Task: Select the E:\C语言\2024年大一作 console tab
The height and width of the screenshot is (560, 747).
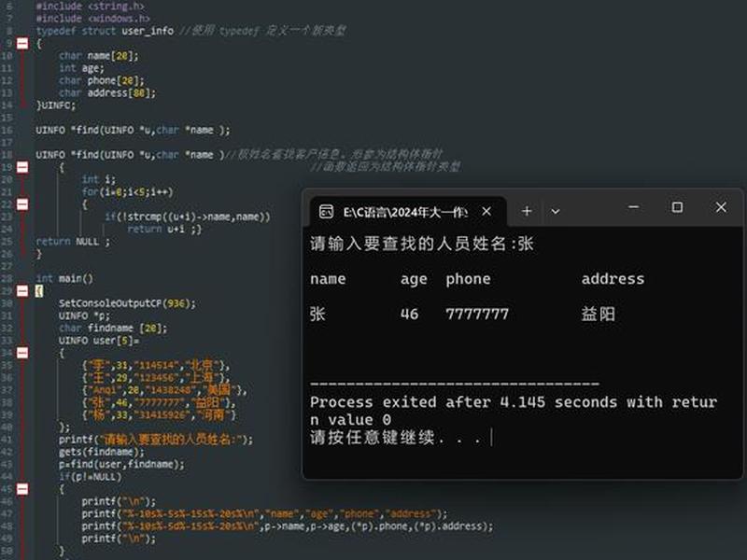Action: (407, 211)
